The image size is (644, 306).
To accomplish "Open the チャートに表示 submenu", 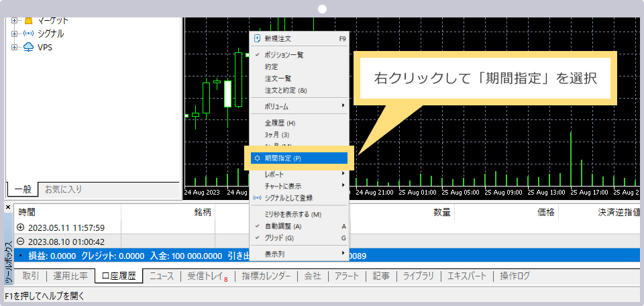I will coord(299,186).
